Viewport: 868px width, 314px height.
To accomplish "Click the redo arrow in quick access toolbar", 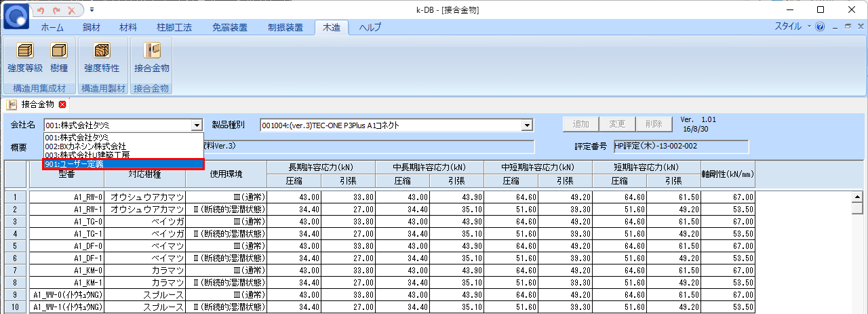I will 56,10.
